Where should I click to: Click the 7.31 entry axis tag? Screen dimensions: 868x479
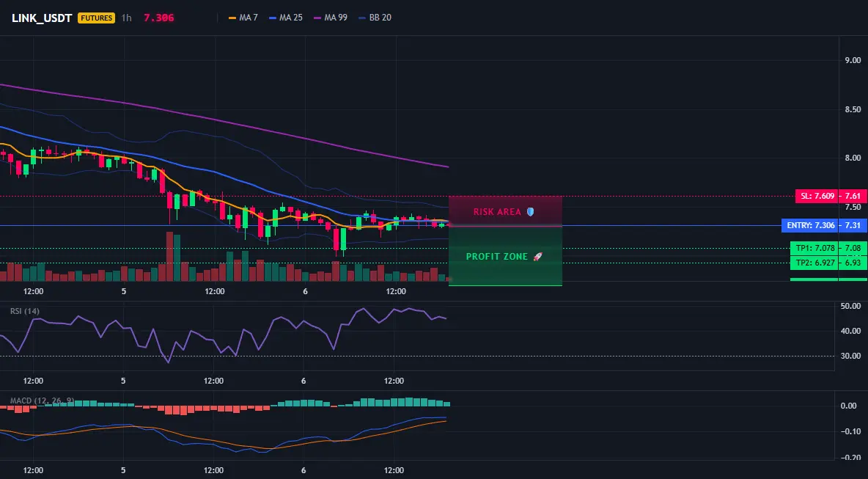pos(853,226)
